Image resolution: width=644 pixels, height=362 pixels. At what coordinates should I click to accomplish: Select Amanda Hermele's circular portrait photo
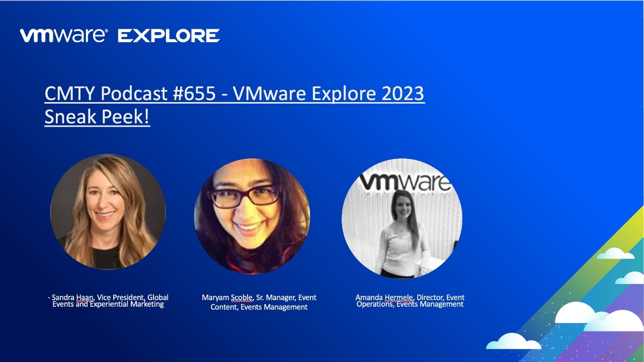[401, 218]
